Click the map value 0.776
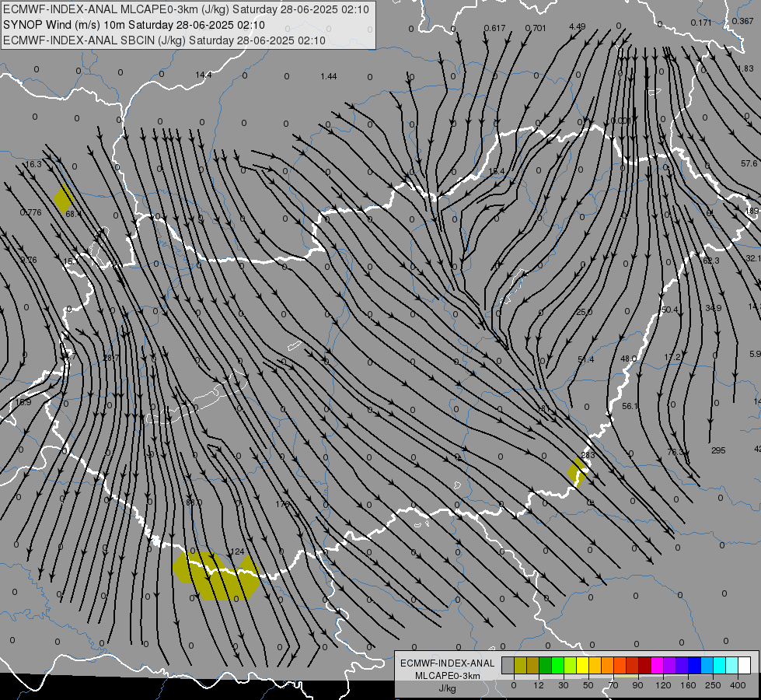 tap(30, 212)
